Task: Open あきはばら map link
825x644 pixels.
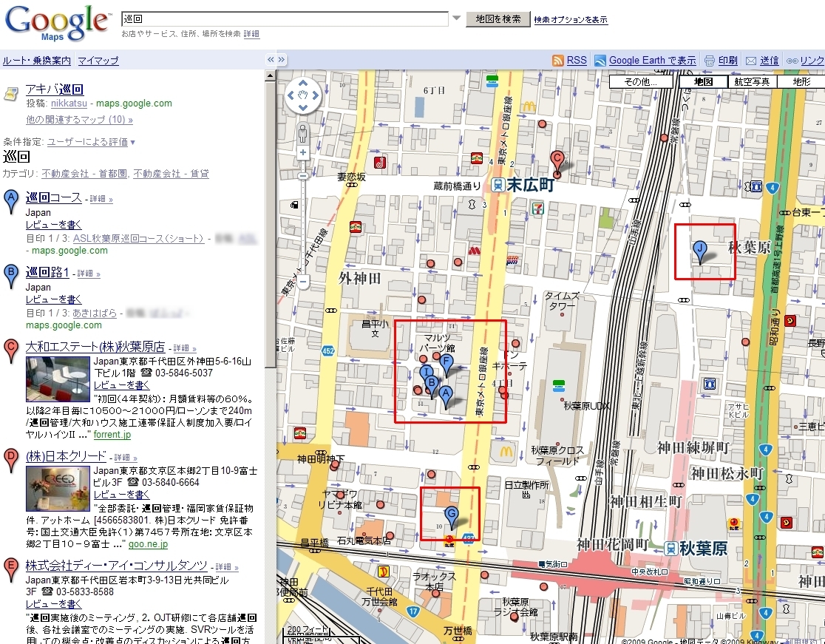Action: [x=94, y=313]
